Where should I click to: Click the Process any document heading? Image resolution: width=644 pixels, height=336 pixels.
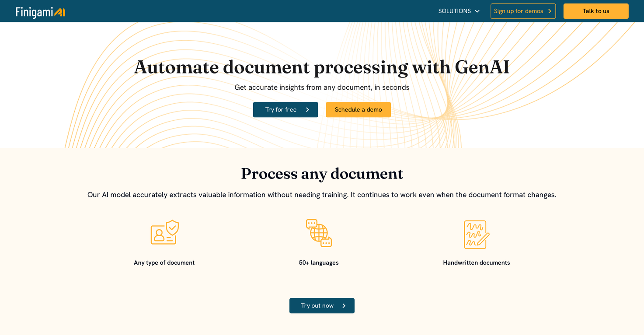coord(322,174)
